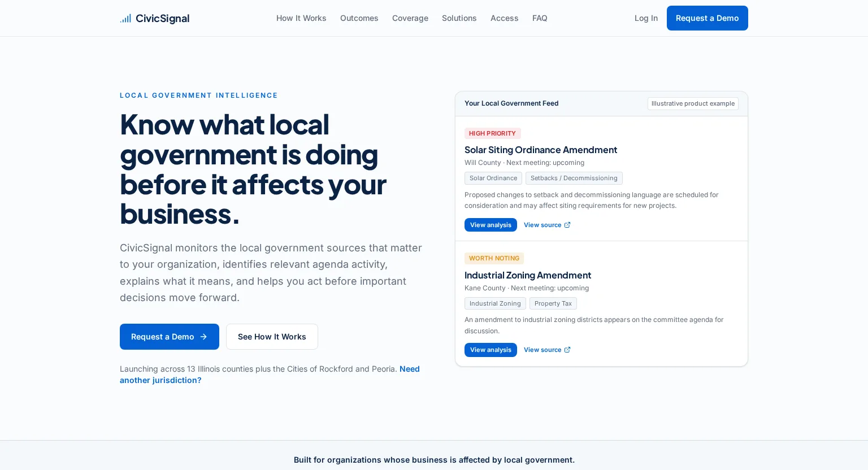
Task: Click the Will County meeting line
Action: [524, 163]
